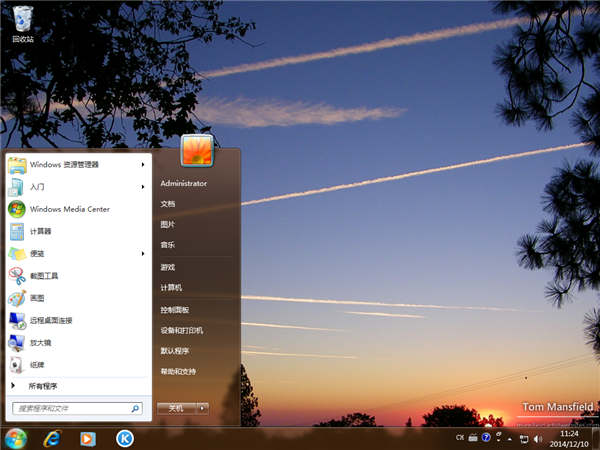This screenshot has width=600, height=450.
Task: Open the media player taskbar icon
Action: click(x=88, y=439)
